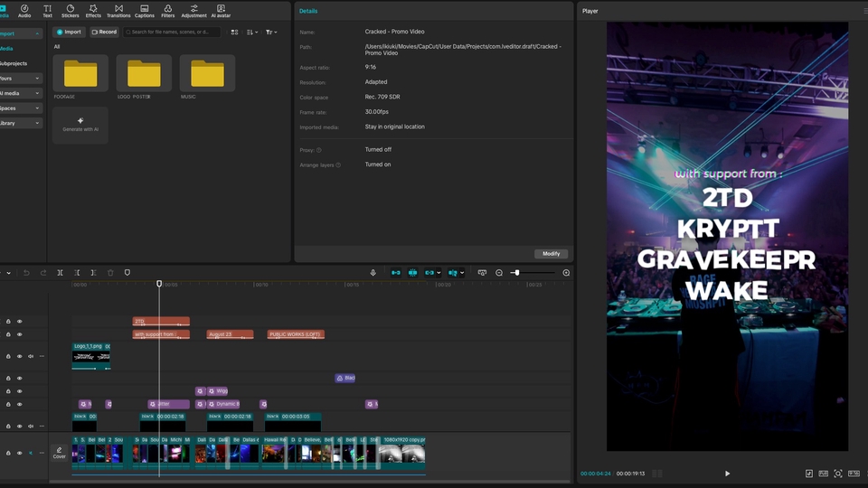The height and width of the screenshot is (488, 868).
Task: Click the Modify button in Details
Action: coord(551,254)
